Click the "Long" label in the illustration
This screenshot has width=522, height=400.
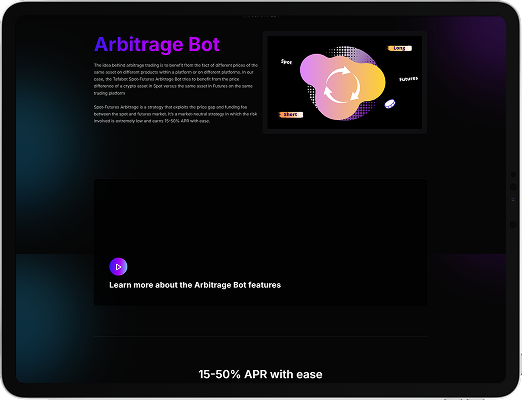click(399, 48)
